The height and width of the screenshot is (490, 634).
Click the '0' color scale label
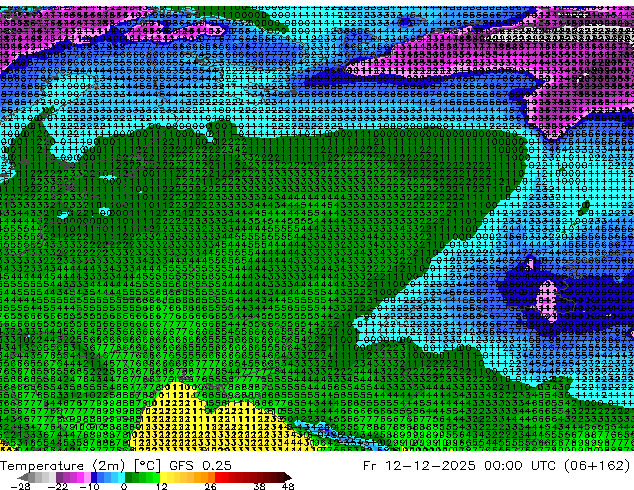click(124, 486)
